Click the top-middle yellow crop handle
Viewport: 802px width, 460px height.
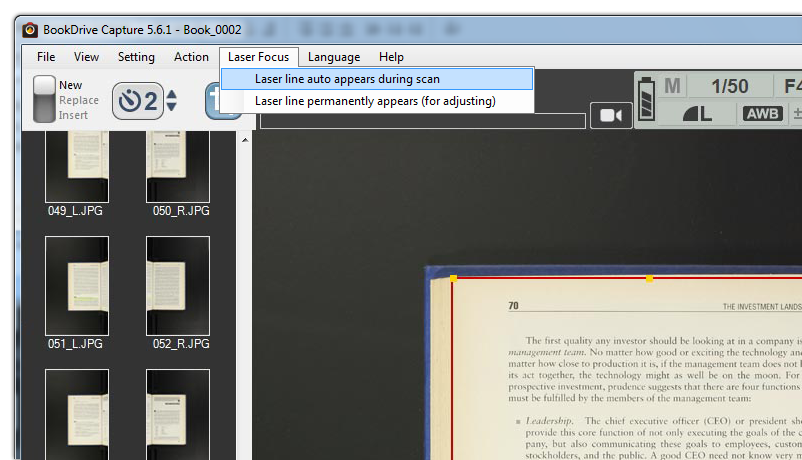click(649, 279)
